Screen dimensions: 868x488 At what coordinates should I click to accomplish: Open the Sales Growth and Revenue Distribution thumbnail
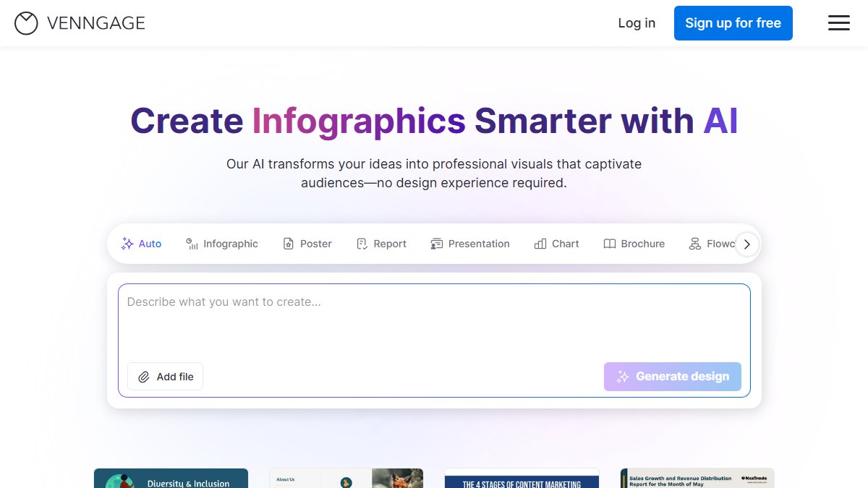point(697,478)
